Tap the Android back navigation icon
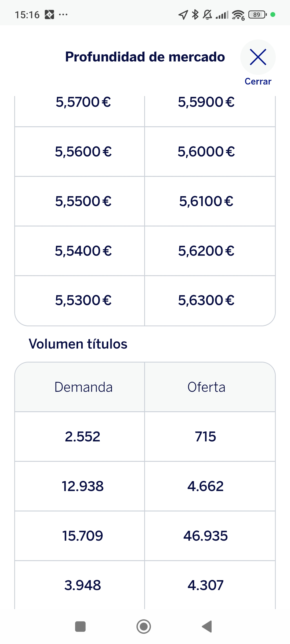Image resolution: width=290 pixels, height=644 pixels. point(207,627)
